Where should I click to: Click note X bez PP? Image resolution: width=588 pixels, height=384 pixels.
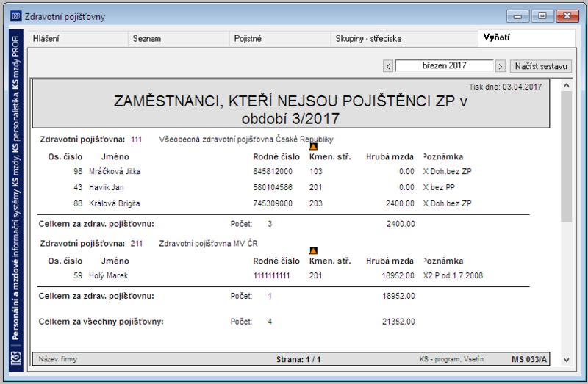click(438, 187)
